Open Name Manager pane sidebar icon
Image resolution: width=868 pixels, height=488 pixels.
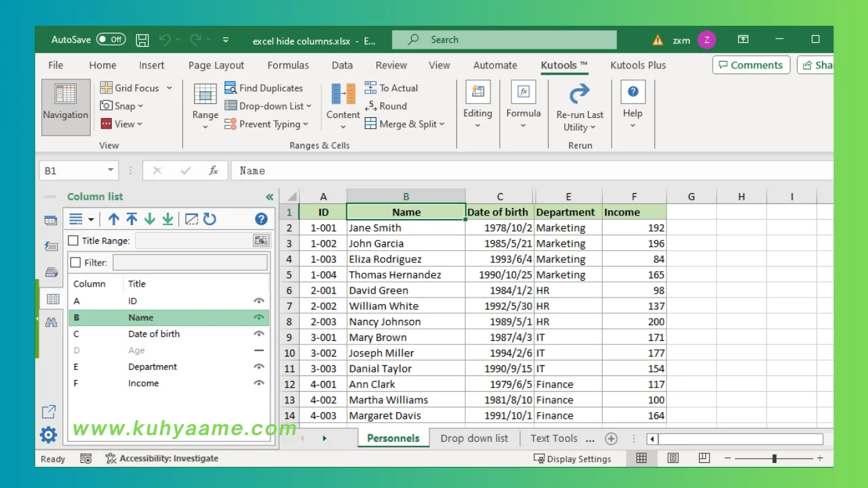point(51,272)
